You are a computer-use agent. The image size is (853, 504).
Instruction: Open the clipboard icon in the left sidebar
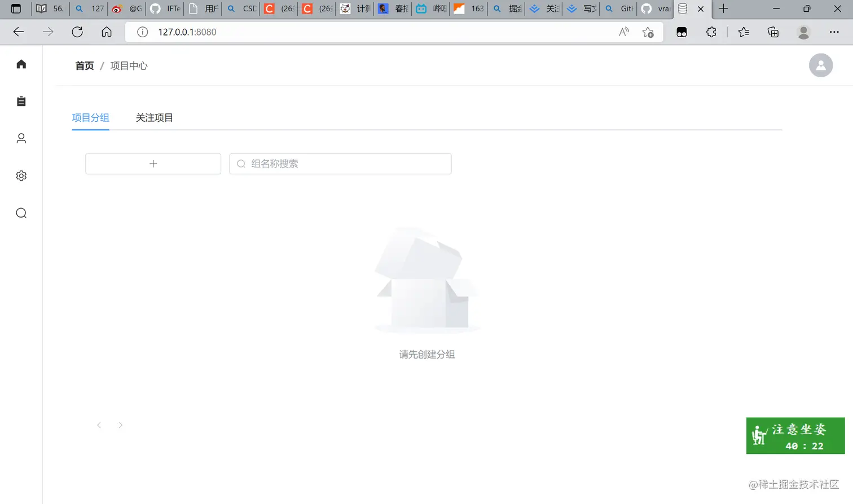21,101
